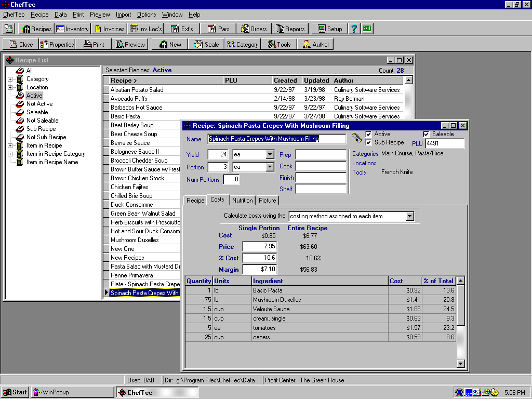The image size is (532, 399).
Task: Open the Yield units dropdown
Action: (270, 155)
